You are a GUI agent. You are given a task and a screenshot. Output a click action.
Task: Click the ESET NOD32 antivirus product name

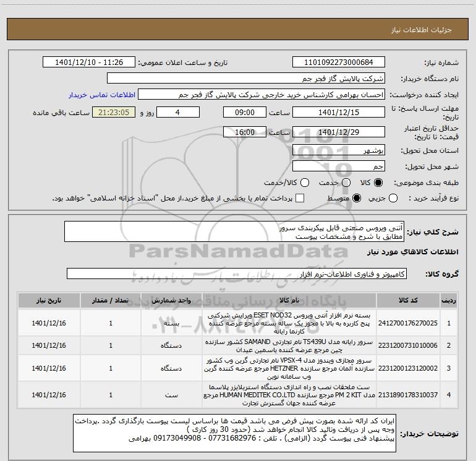coord(289,323)
